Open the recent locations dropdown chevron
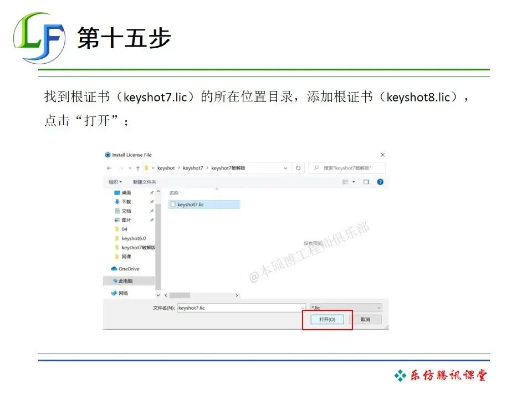 click(130, 168)
